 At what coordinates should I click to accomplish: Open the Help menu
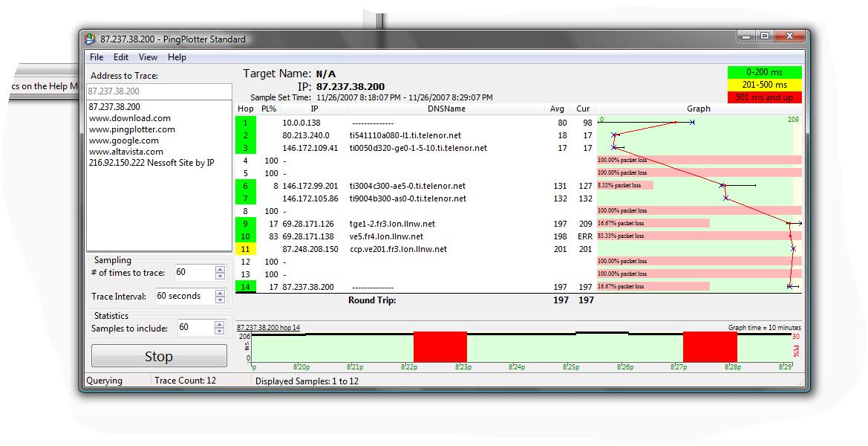point(177,57)
